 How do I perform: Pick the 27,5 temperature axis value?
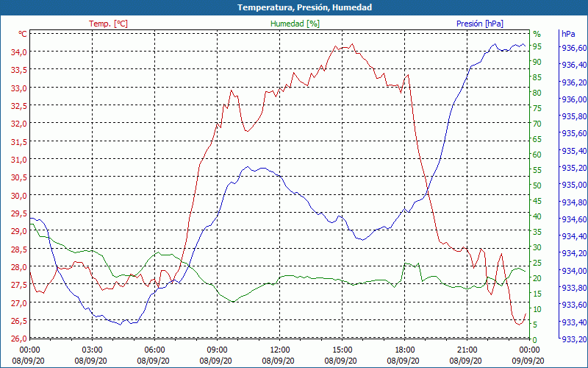(x=19, y=286)
